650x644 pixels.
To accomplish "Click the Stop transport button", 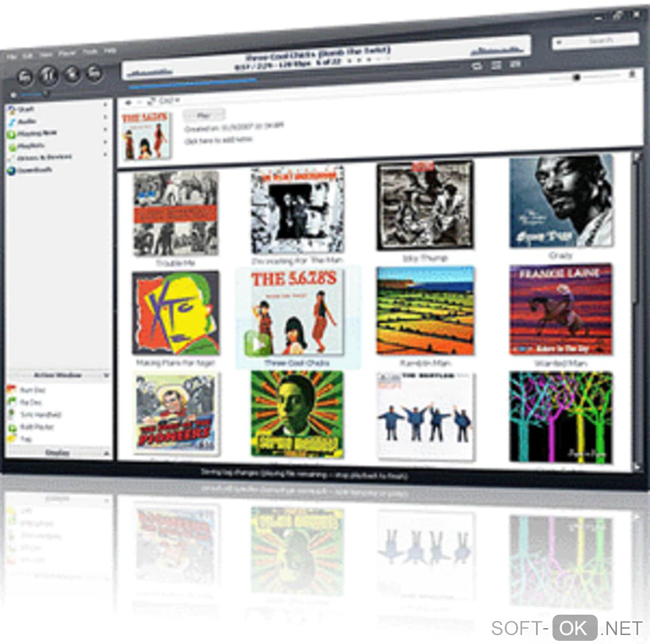I will click(x=72, y=74).
